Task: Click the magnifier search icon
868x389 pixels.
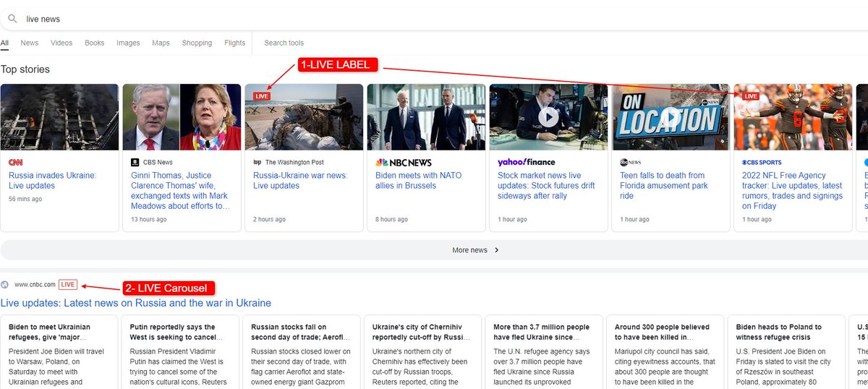Action: pyautogui.click(x=12, y=19)
